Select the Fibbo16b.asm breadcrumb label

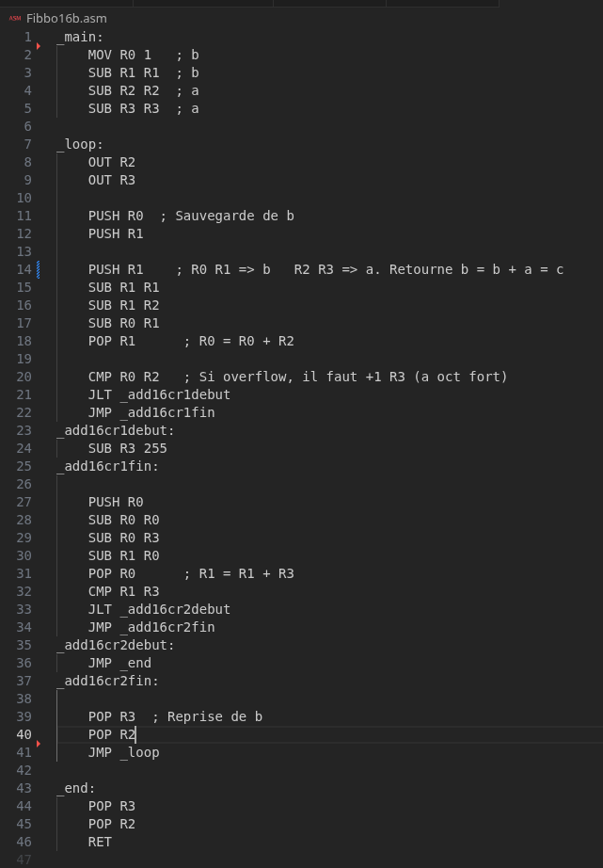pyautogui.click(x=66, y=18)
